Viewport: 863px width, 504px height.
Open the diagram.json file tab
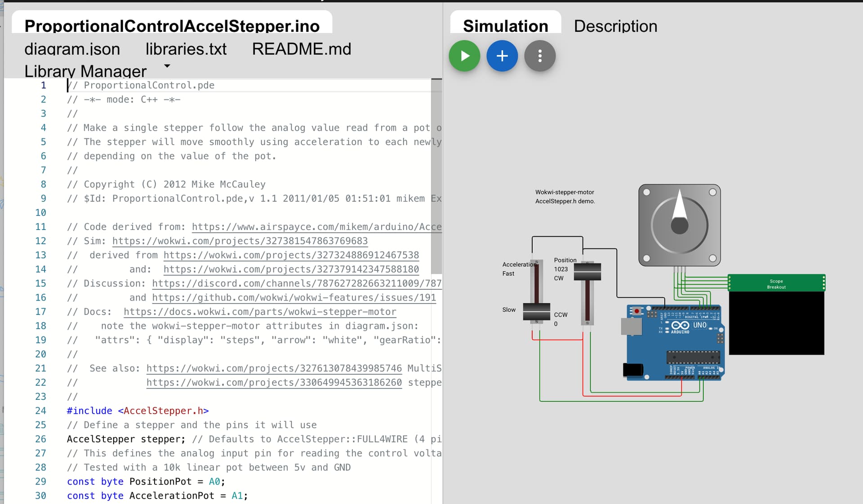[72, 49]
